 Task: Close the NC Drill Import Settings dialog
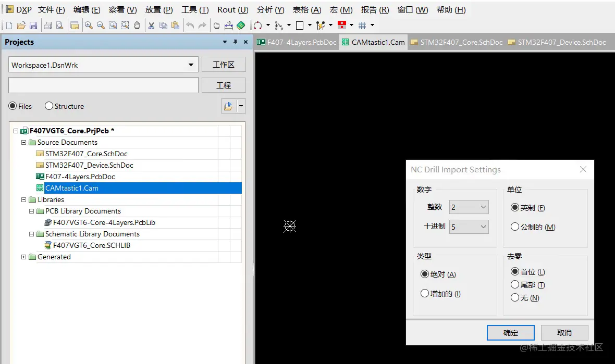583,169
